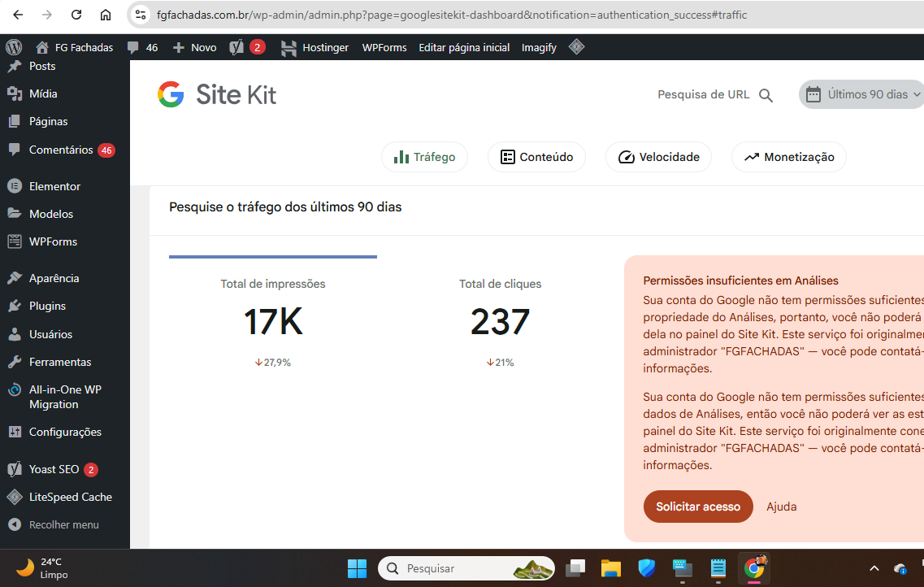
Task: Click the search magnifier beside Pesquisa de URL
Action: pos(766,95)
